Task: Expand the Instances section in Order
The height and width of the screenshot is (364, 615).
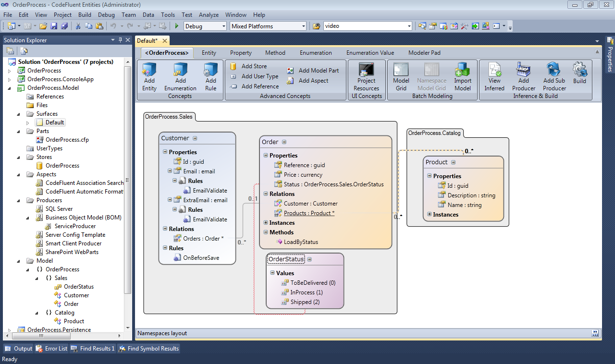Action: [x=266, y=223]
